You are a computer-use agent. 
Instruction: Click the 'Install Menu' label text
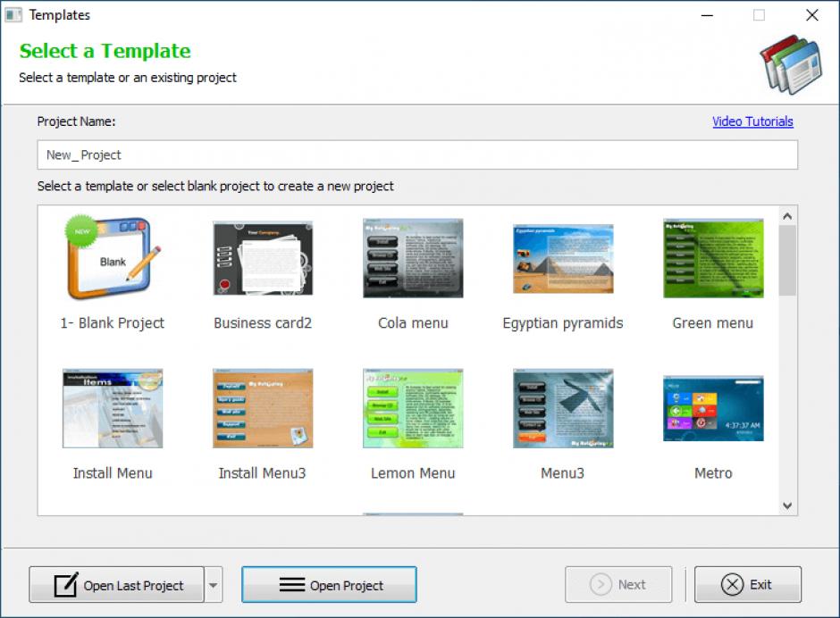(x=113, y=472)
